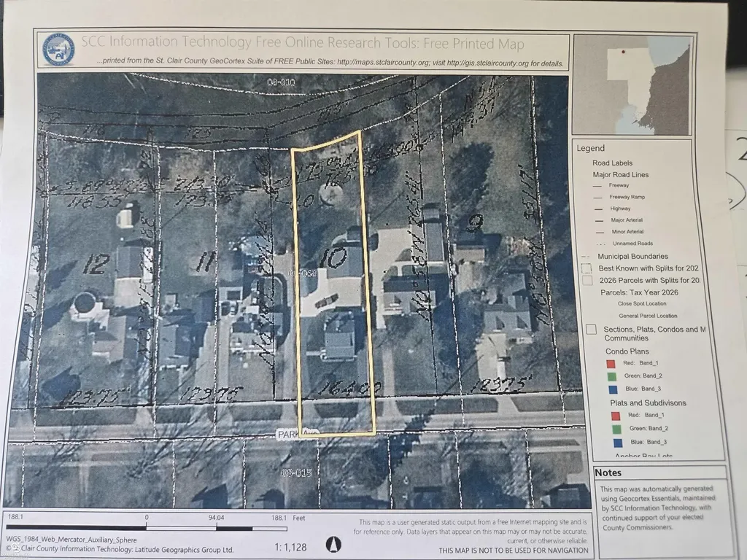
Task: Click the 'PARK Ave' road label
Action: (298, 435)
